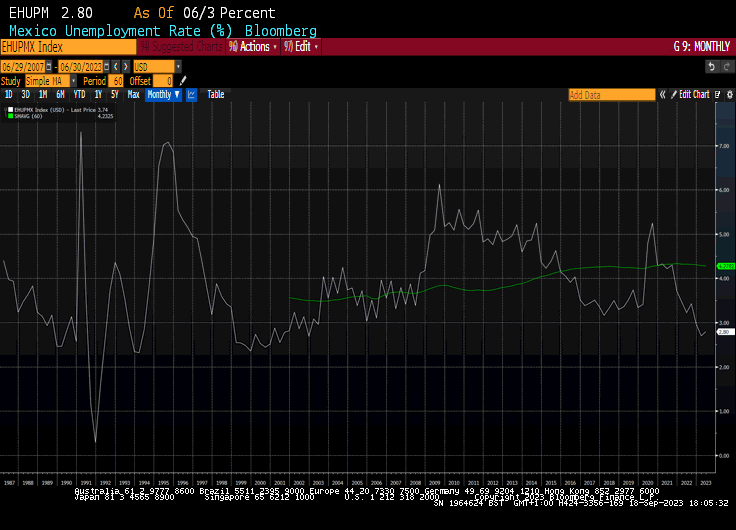Click the pencil icon beside Offset field

pyautogui.click(x=183, y=80)
